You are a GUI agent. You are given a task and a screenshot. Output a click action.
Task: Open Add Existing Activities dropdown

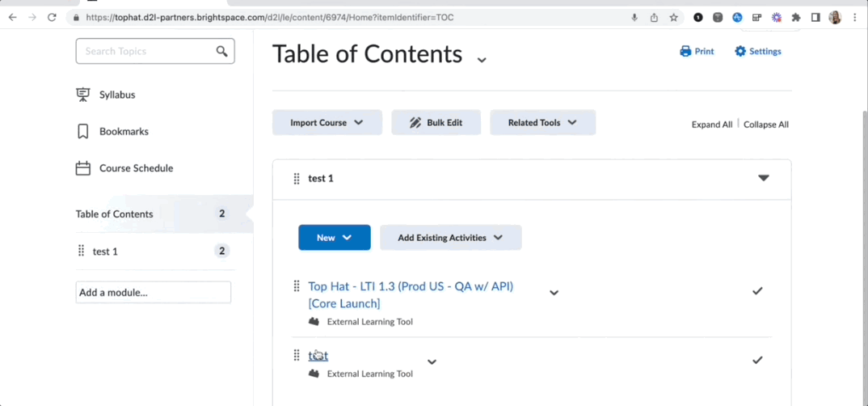click(x=451, y=238)
